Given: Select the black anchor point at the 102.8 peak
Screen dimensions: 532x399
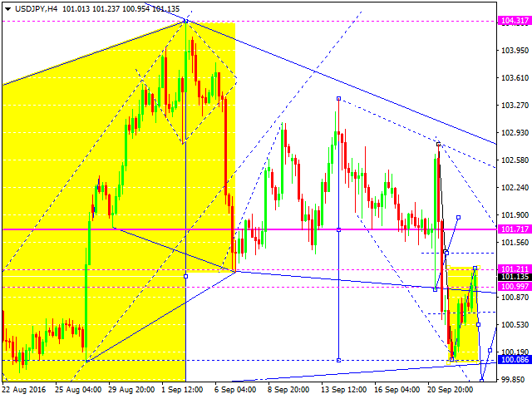Looking at the screenshot, I should (438, 145).
